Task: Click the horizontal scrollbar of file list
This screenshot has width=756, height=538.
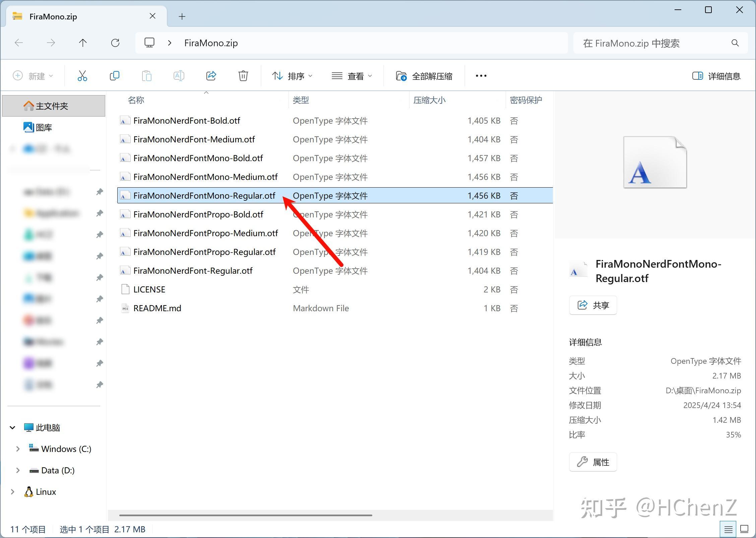Action: (246, 515)
